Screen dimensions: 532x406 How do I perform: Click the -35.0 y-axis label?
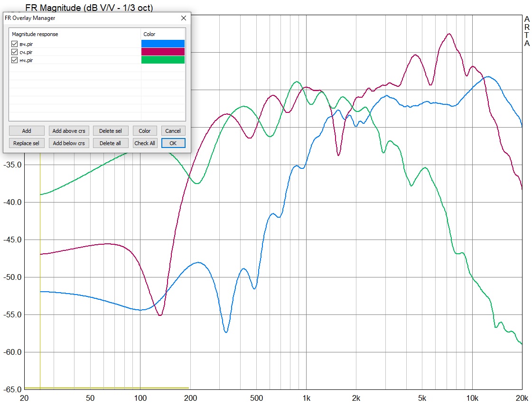(x=12, y=165)
